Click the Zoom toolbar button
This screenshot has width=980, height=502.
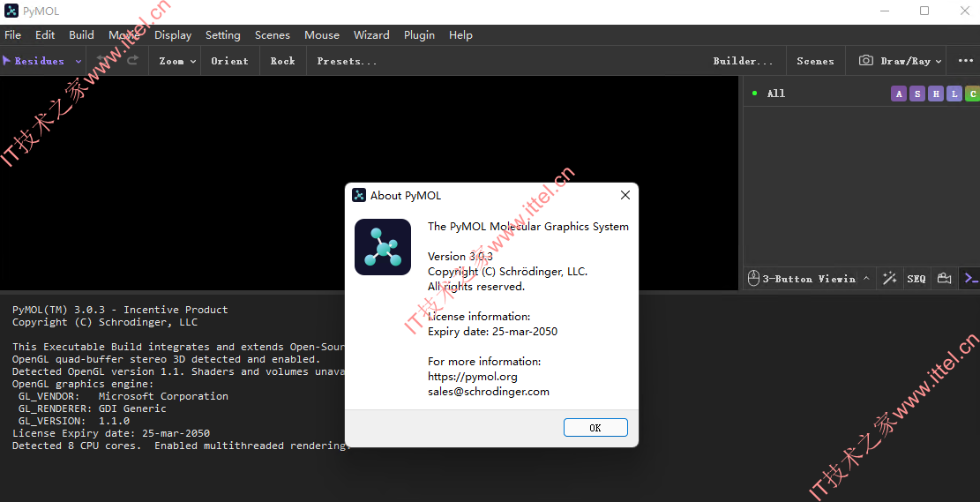(x=171, y=61)
